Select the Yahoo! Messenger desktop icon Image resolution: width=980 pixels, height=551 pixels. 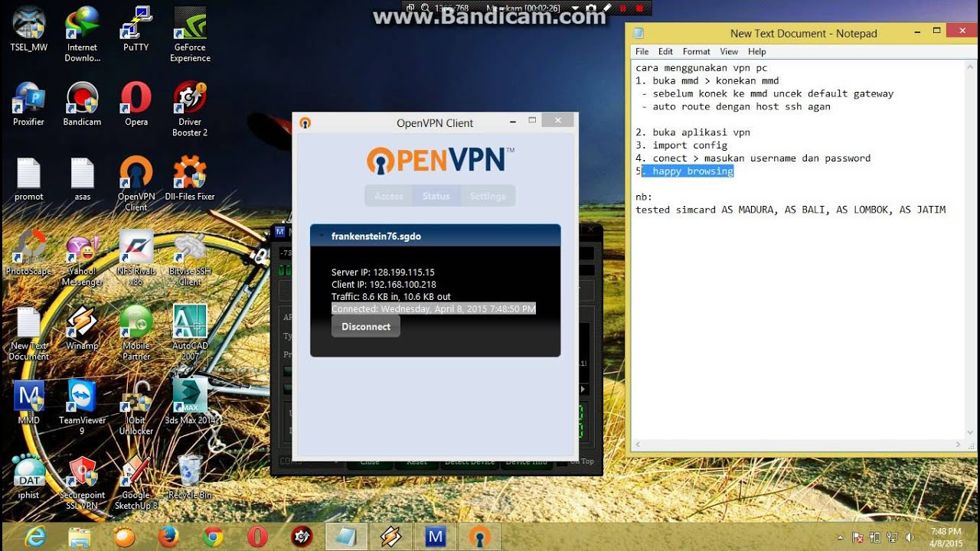click(x=82, y=259)
